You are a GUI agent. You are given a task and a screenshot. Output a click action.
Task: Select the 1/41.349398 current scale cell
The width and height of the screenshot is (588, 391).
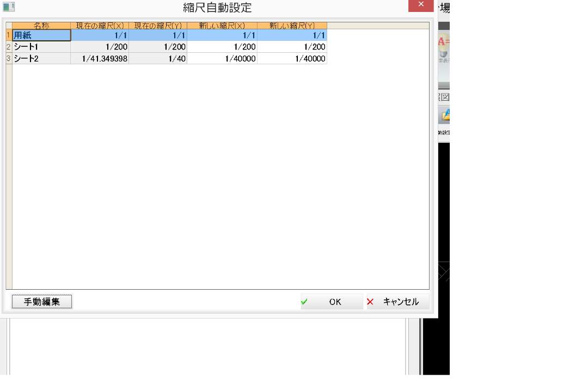point(100,58)
